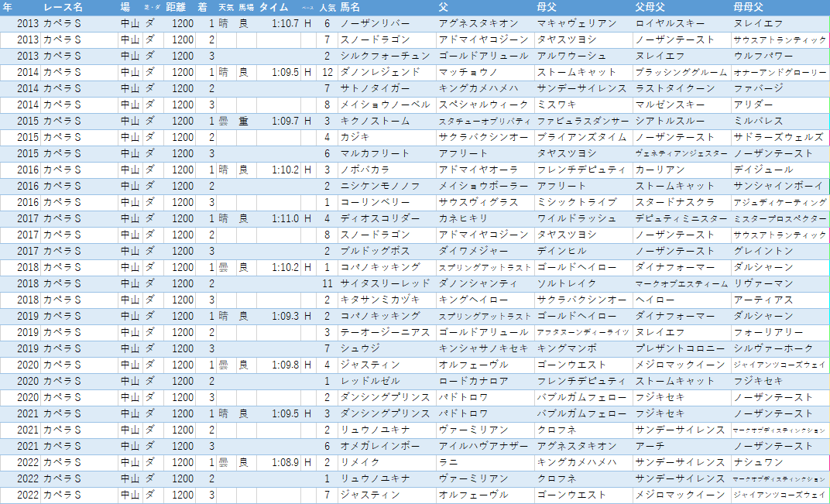Select horse name ノボバカラ
This screenshot has width=830, height=504.
pos(365,170)
